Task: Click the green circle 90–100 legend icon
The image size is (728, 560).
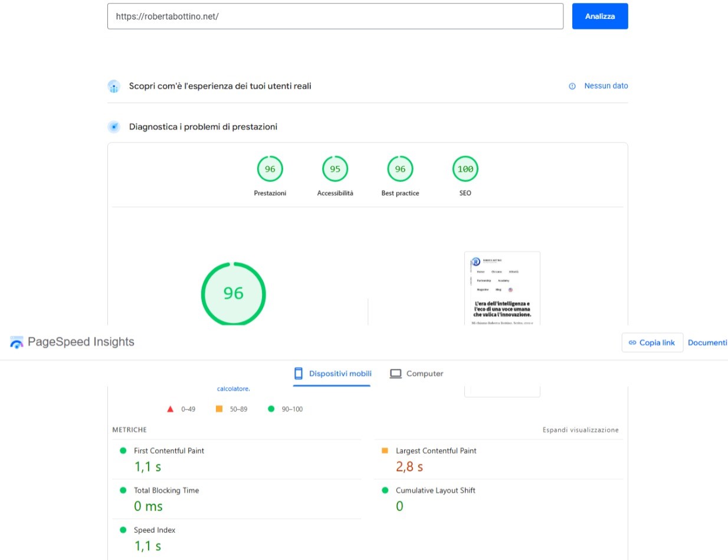Action: coord(271,409)
